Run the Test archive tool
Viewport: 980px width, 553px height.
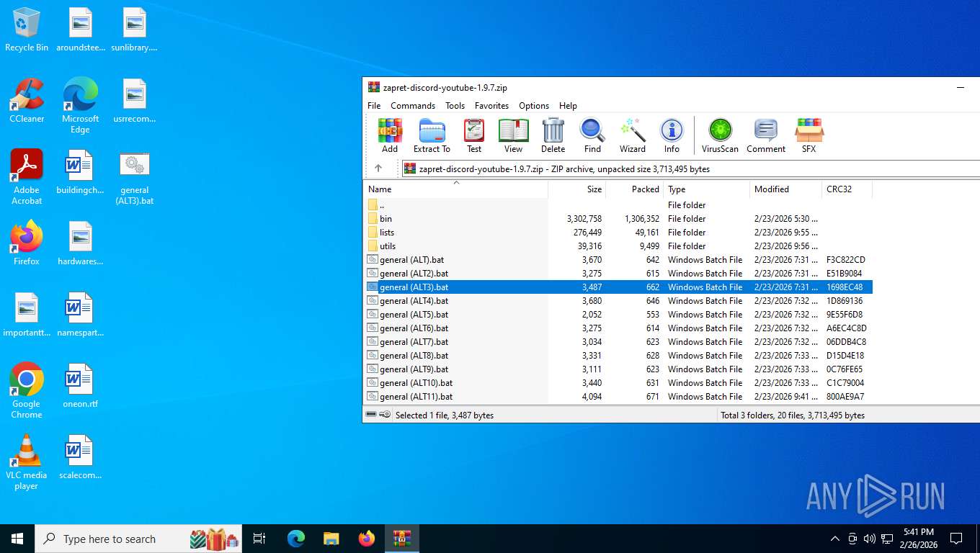(x=474, y=135)
